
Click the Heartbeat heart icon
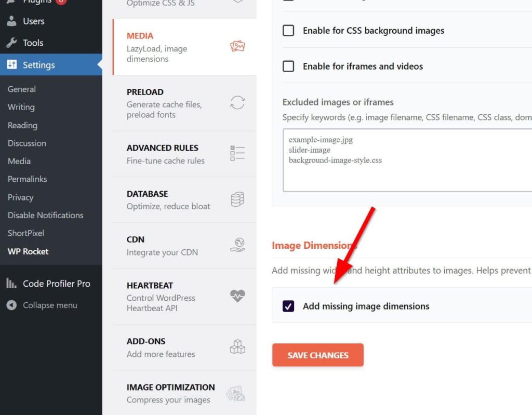237,296
